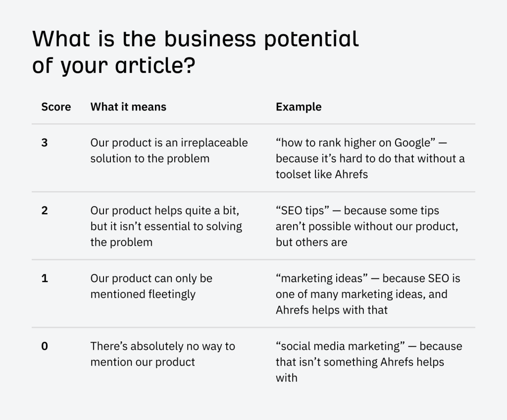Select "There's absolutely no way to mention" text
The width and height of the screenshot is (507, 420).
[x=162, y=354]
